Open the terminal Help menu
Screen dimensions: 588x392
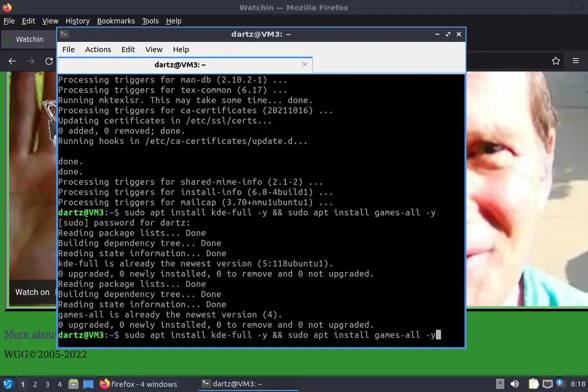point(181,50)
